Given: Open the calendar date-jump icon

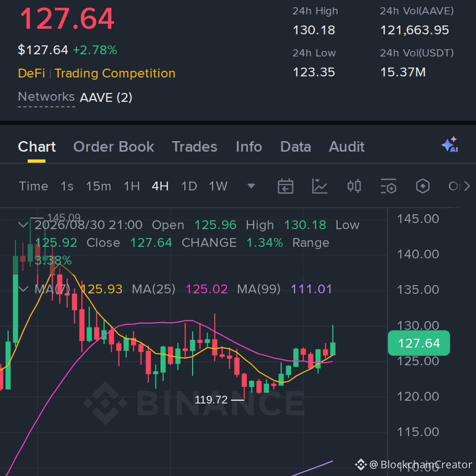Looking at the screenshot, I should pos(285,186).
